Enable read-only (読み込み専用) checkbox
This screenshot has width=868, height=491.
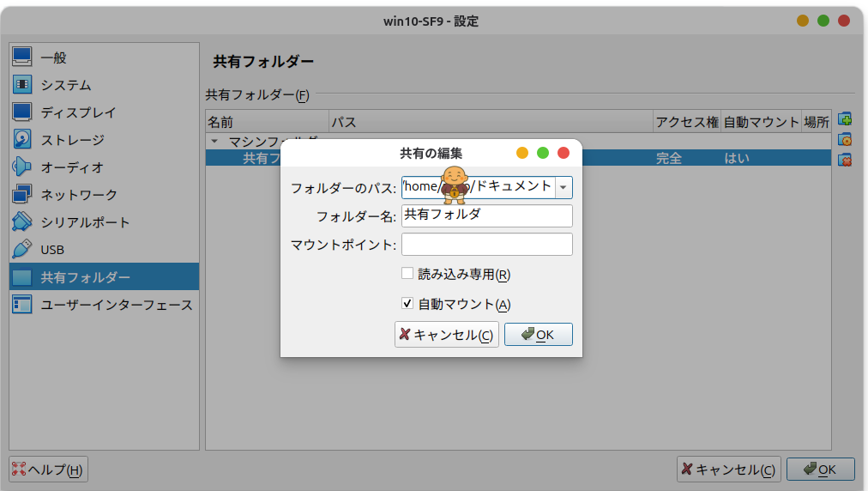click(407, 274)
